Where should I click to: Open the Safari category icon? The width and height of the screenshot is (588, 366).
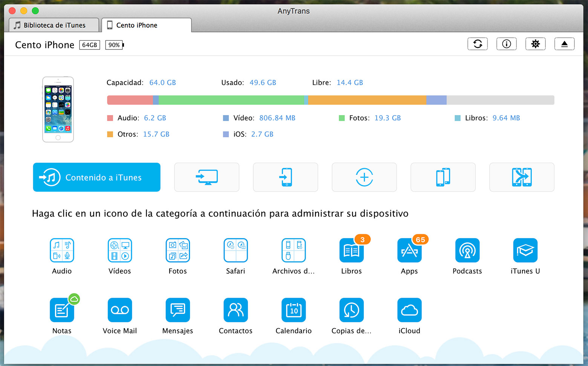[236, 251]
